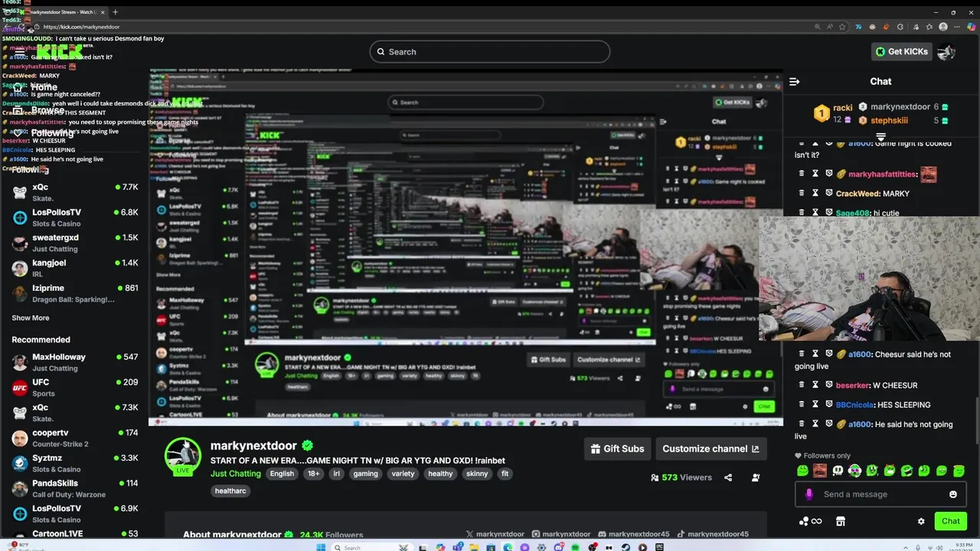Select the healtharc tag

coord(230,491)
